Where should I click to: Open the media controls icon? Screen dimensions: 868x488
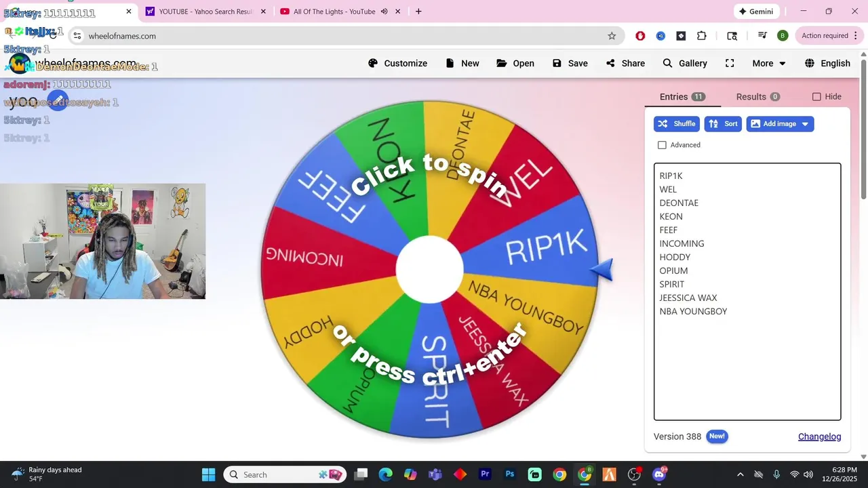point(762,36)
